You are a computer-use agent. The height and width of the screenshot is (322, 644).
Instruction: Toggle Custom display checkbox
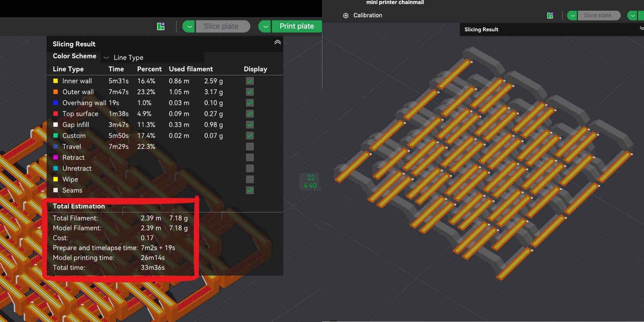250,136
